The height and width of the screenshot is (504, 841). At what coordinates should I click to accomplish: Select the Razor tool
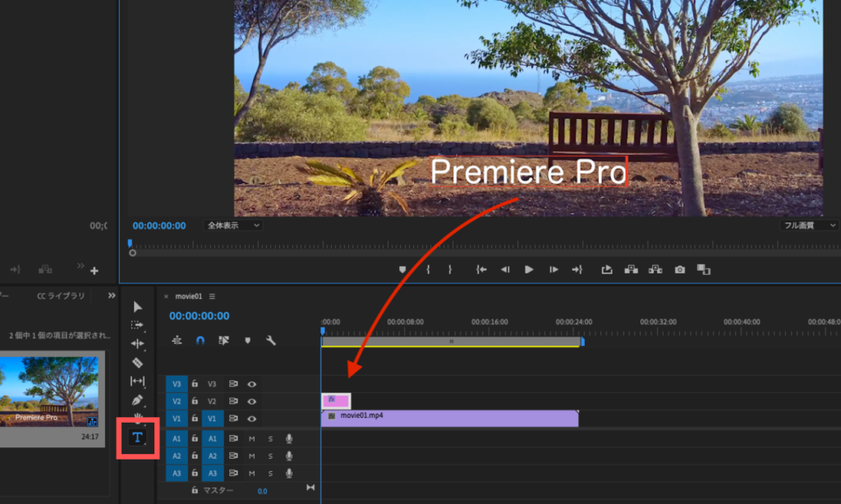(x=137, y=363)
